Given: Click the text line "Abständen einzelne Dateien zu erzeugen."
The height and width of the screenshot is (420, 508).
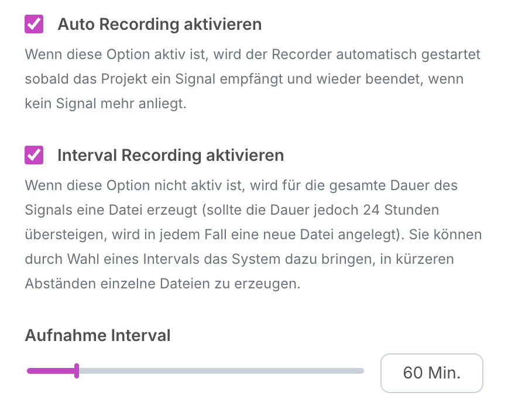Looking at the screenshot, I should click(x=163, y=284).
